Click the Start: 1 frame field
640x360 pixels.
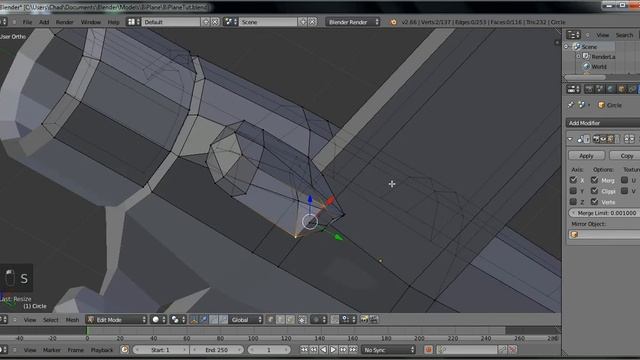161,350
